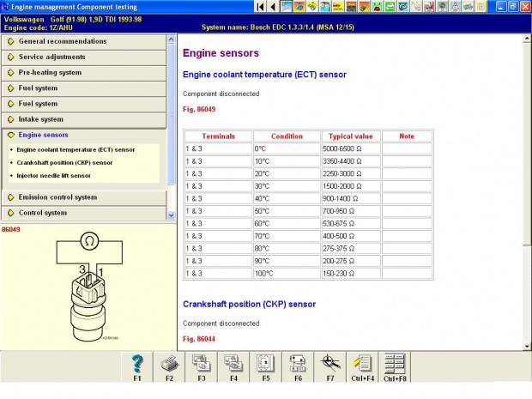
Task: Click the content pane scroll down arrow
Action: (527, 347)
